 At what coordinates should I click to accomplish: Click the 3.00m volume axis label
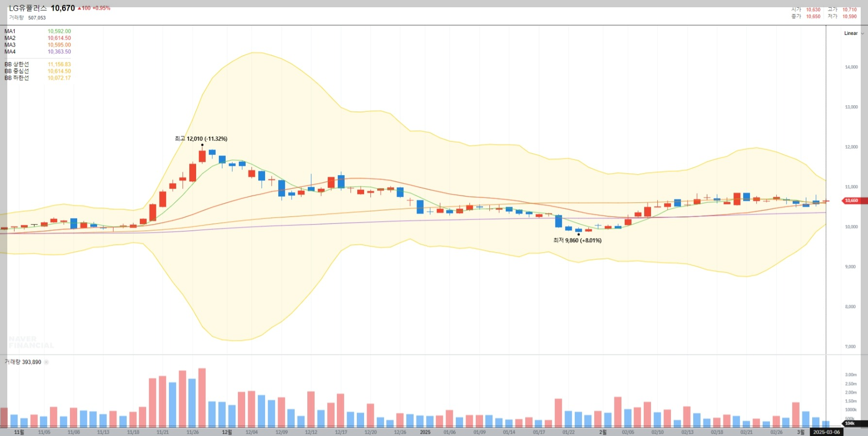(851, 375)
